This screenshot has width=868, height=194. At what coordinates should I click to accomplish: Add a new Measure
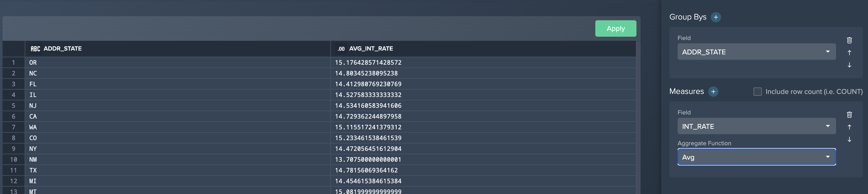point(713,92)
